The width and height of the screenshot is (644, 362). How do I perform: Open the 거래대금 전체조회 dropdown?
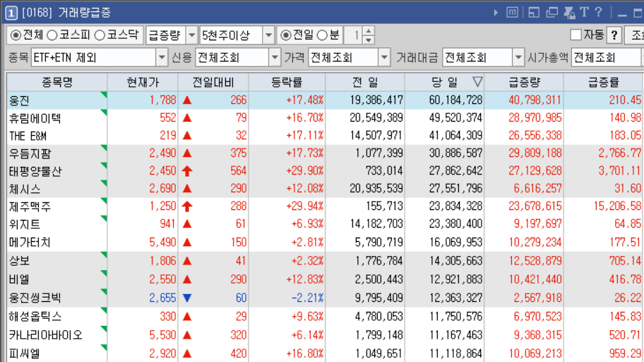pyautogui.click(x=518, y=57)
